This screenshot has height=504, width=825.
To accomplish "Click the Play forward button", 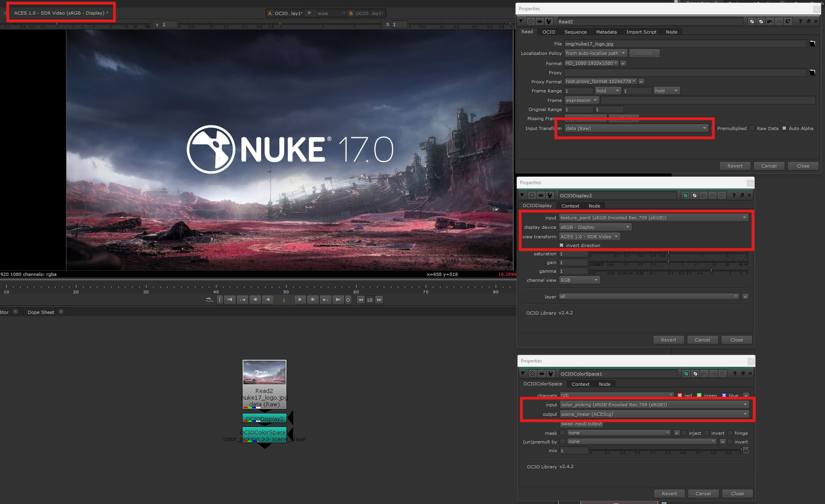I will click(x=300, y=300).
